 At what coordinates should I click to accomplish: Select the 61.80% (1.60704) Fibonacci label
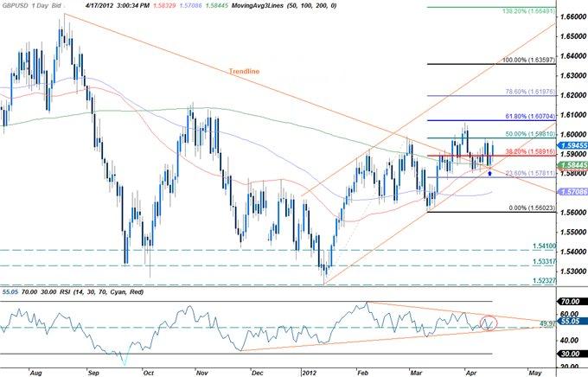(x=529, y=116)
